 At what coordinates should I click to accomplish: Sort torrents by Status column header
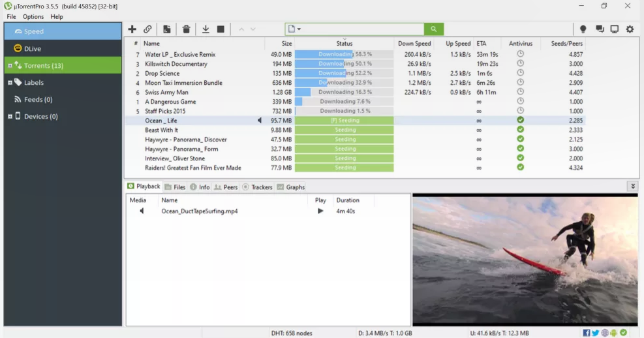pos(344,44)
